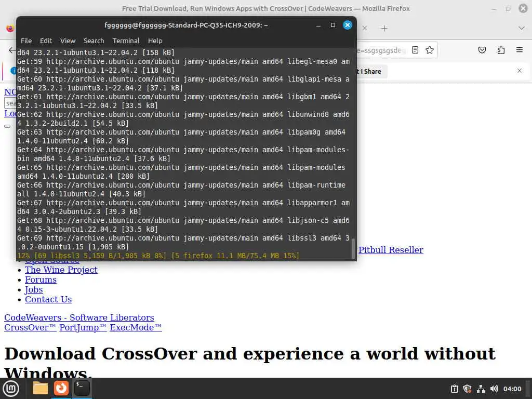Open update manager tray icon

(455, 389)
